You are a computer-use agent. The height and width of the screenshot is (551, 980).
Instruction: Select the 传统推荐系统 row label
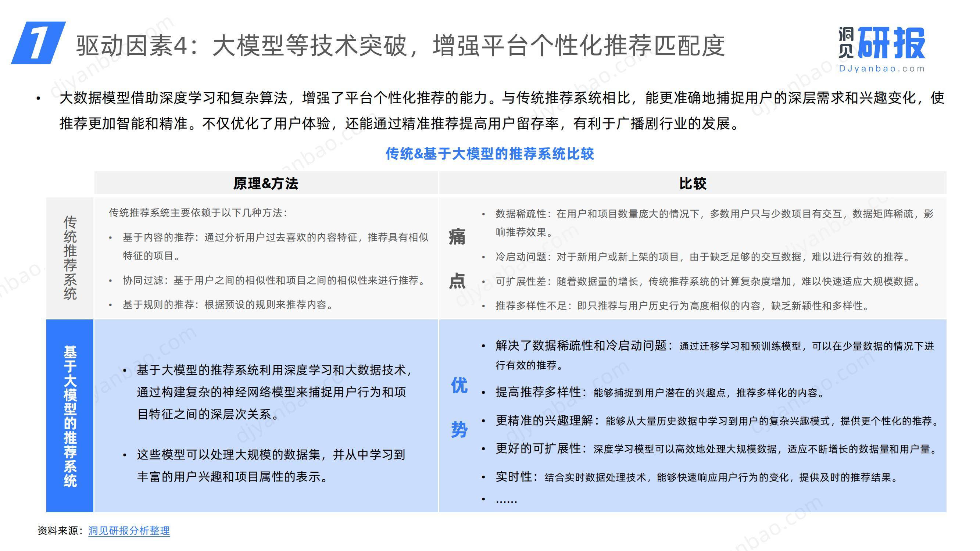point(70,258)
